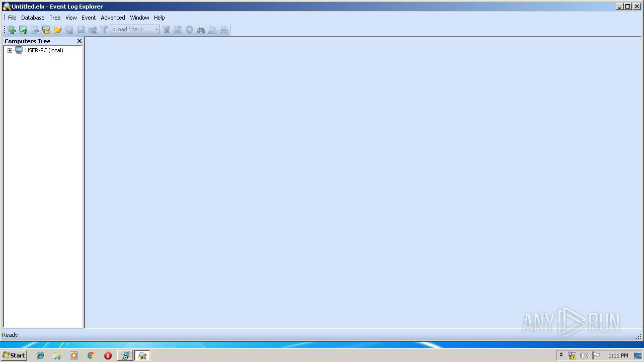Open the View menu

coord(71,18)
